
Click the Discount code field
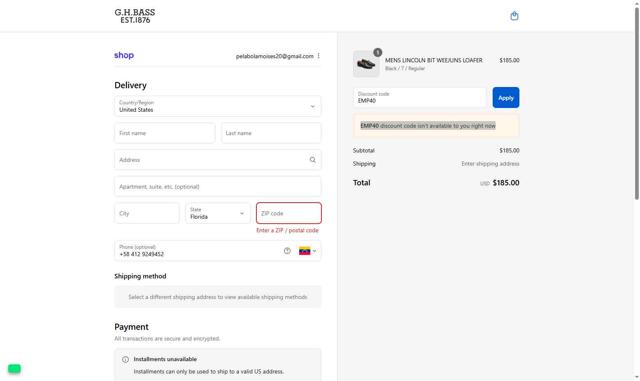point(420,98)
